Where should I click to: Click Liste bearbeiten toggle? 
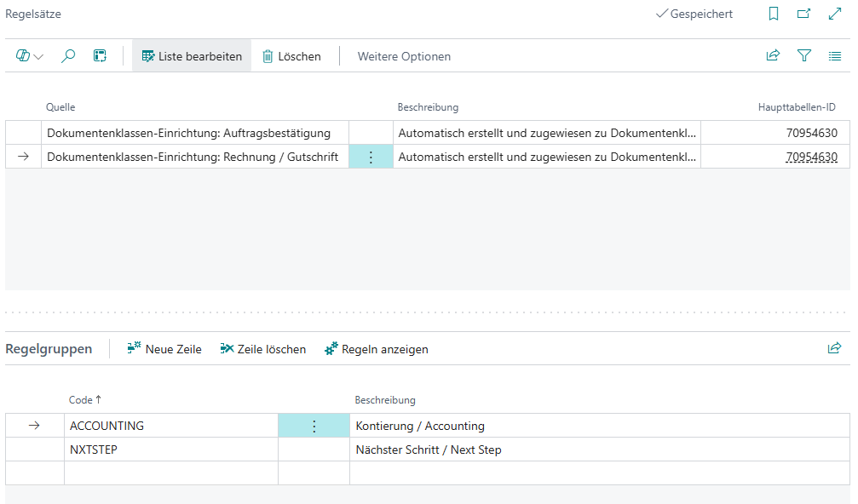(192, 56)
